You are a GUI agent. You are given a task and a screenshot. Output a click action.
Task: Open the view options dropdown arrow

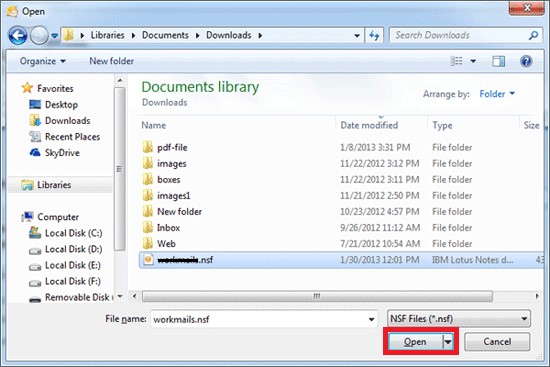pos(473,61)
